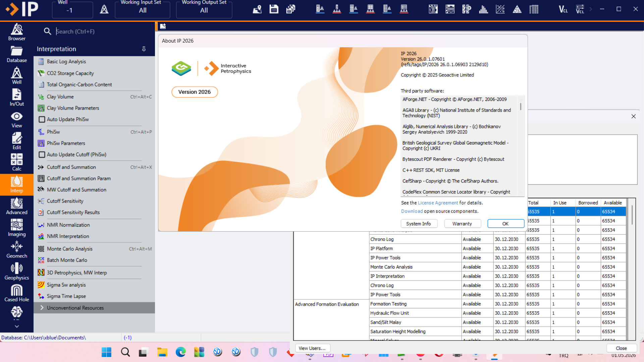Open the Geophysics sidebar section
Image resolution: width=644 pixels, height=362 pixels.
click(x=17, y=271)
